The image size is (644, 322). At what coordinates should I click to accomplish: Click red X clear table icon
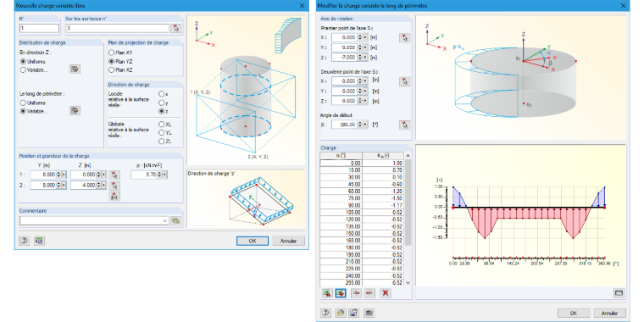tap(385, 293)
